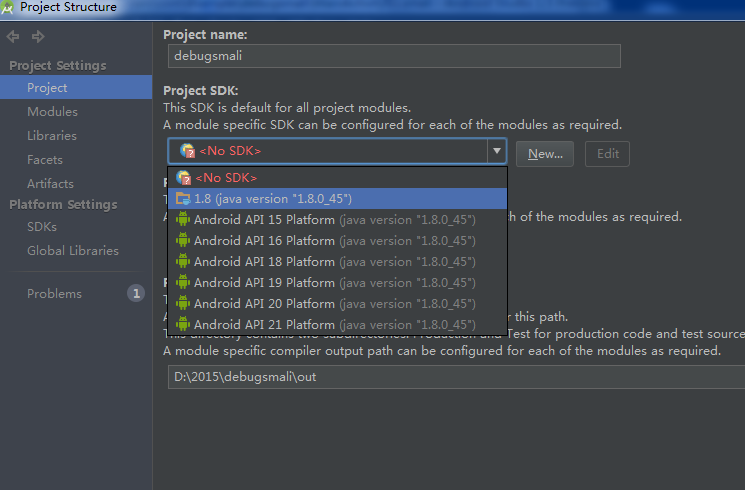Click the compiler output path field

coord(456,377)
